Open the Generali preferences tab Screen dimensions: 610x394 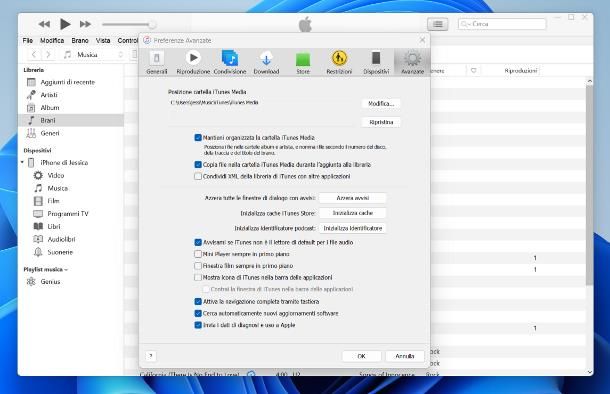157,62
